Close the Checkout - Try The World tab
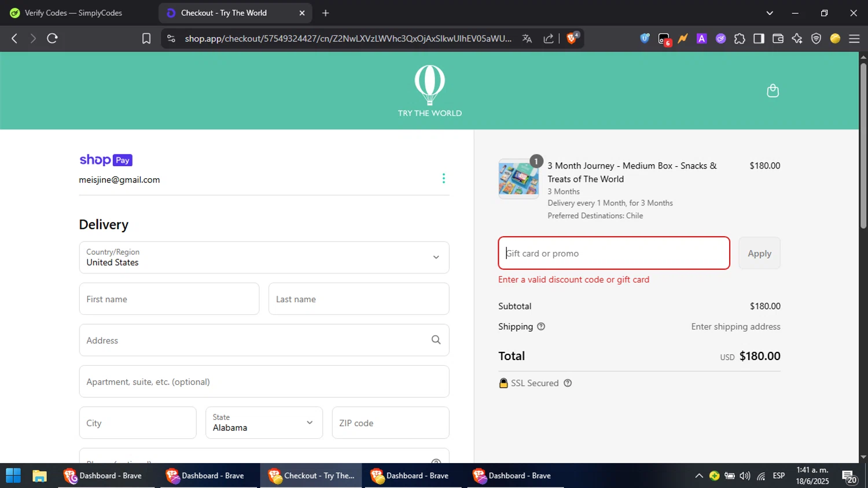This screenshot has height=488, width=868. pyautogui.click(x=301, y=13)
